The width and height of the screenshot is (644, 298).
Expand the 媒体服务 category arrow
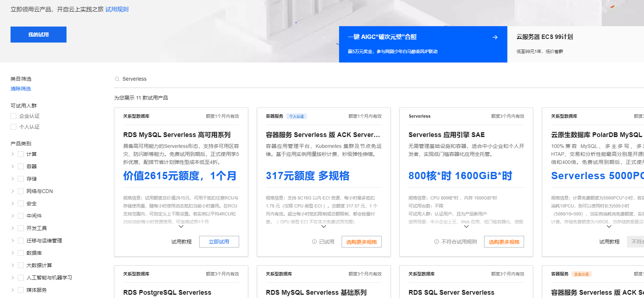(13, 290)
